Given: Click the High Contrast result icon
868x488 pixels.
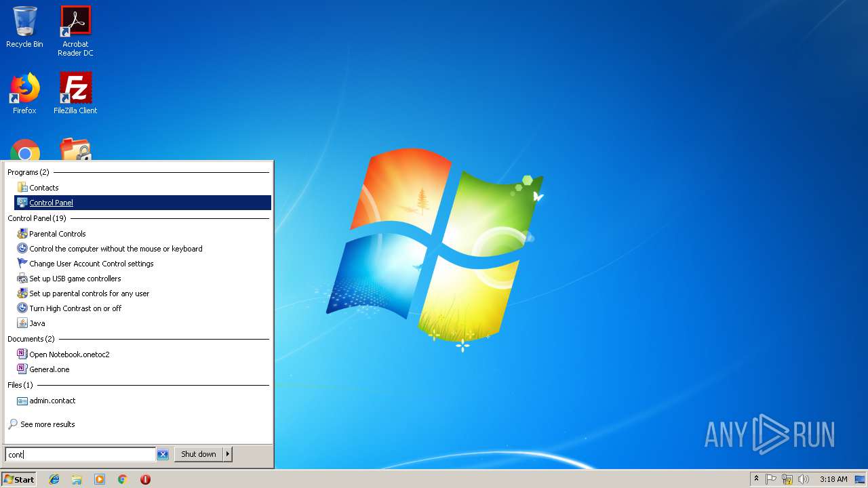Looking at the screenshot, I should tap(22, 308).
